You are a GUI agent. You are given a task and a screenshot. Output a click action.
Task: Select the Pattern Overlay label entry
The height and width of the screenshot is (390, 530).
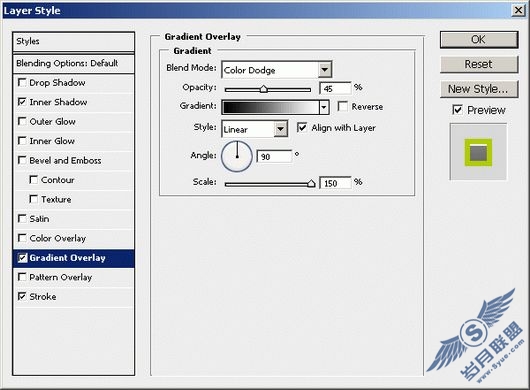(x=61, y=277)
